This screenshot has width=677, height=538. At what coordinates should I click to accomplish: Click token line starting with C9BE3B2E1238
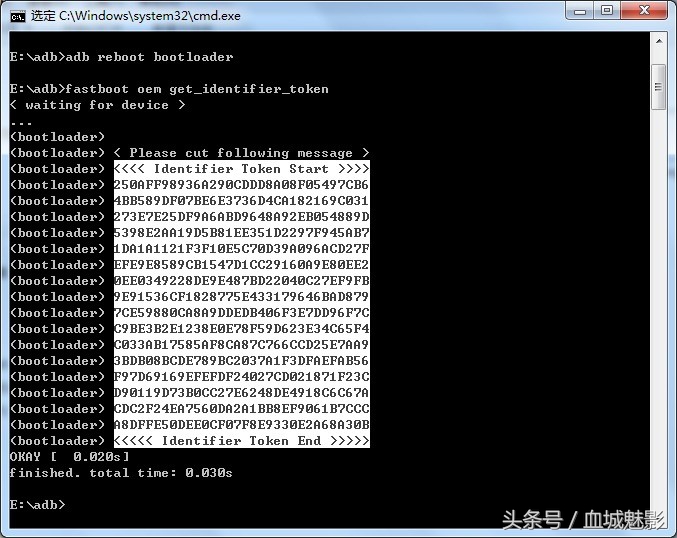pos(242,329)
